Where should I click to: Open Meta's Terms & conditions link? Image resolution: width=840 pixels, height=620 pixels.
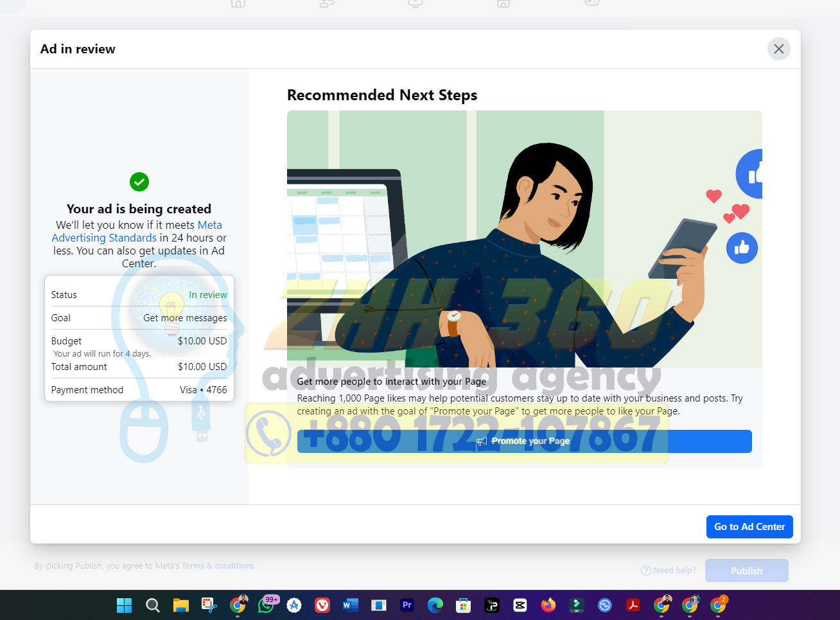[x=218, y=566]
